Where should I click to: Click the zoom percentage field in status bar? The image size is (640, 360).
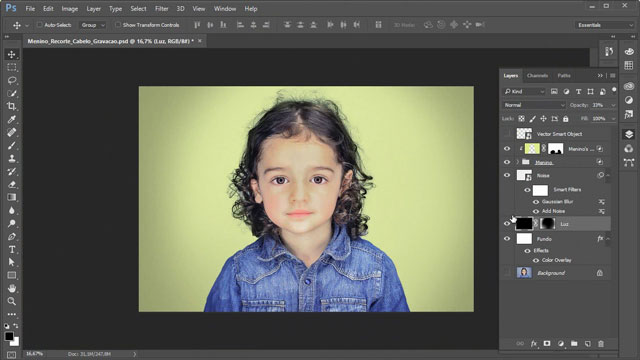click(34, 354)
